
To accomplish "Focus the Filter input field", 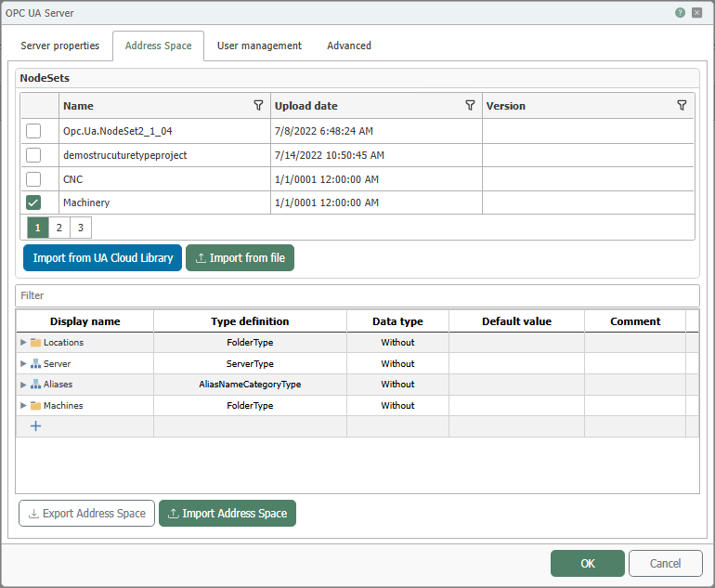I will (357, 295).
